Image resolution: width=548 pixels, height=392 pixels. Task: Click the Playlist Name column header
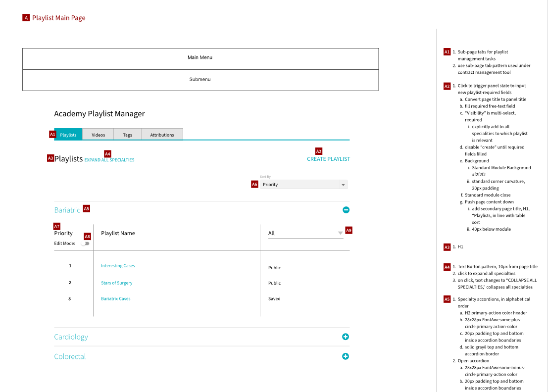[x=118, y=233]
